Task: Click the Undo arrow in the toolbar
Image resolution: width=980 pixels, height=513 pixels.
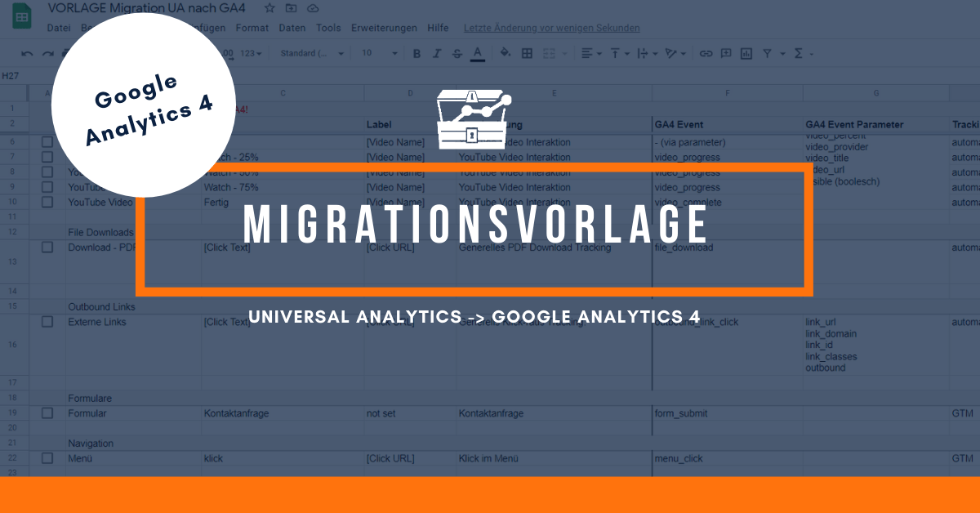Action: (x=27, y=54)
